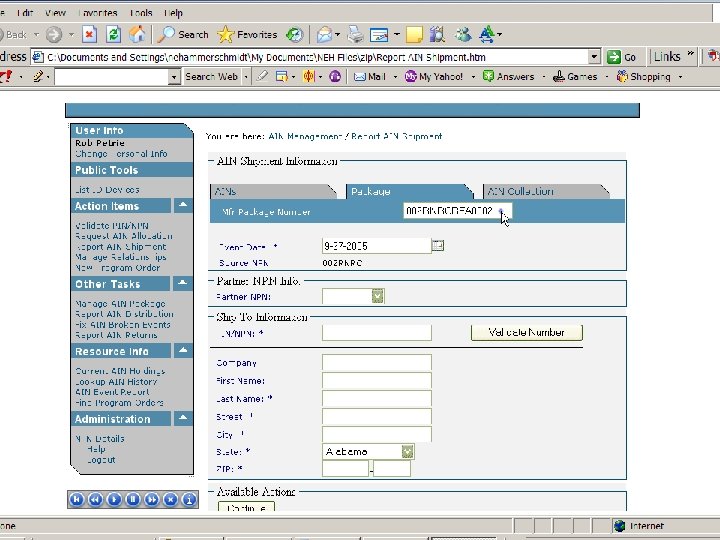Click the Links toolbar label
The image size is (720, 540).
667,56
